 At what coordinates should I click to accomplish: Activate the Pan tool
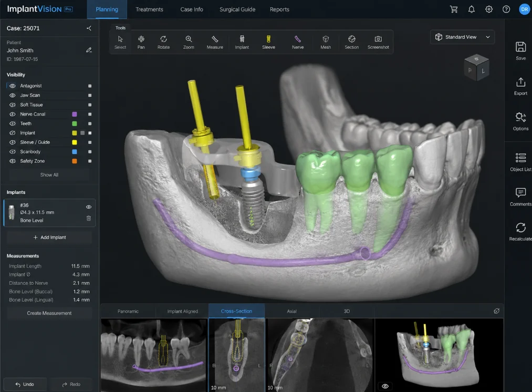point(141,43)
